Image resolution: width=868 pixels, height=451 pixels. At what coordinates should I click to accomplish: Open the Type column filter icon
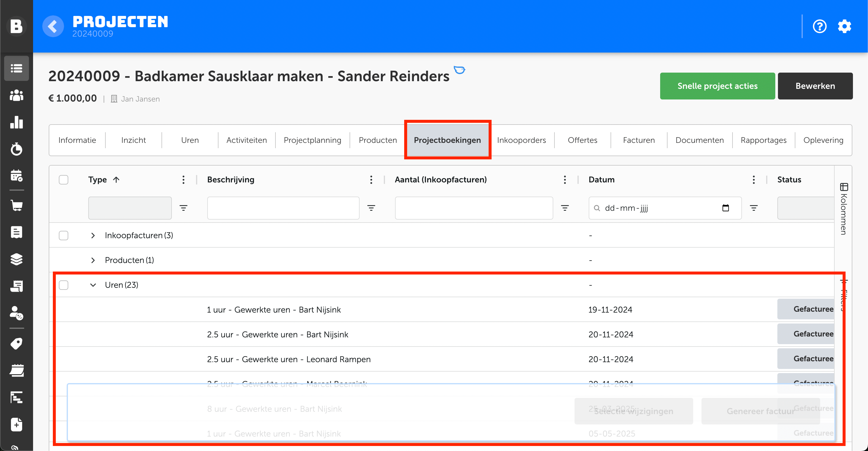183,208
